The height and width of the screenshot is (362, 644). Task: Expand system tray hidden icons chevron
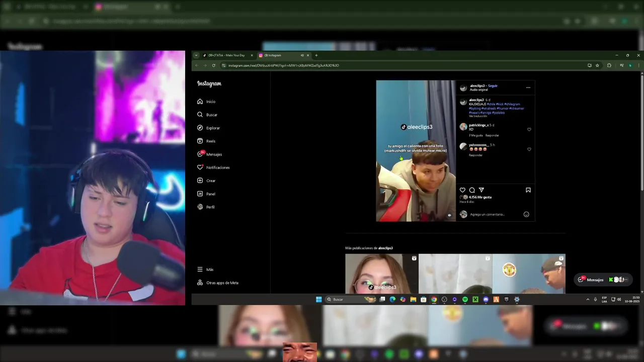point(588,299)
